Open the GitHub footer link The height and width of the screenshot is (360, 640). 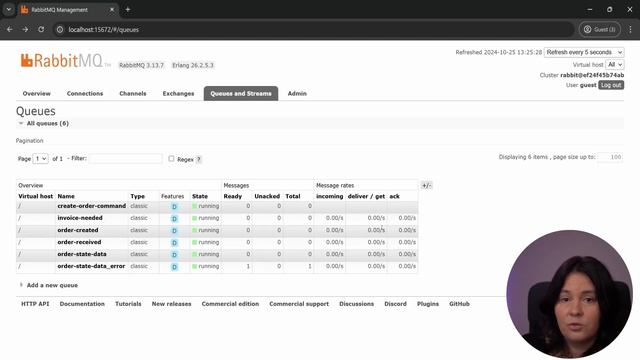[x=459, y=304]
